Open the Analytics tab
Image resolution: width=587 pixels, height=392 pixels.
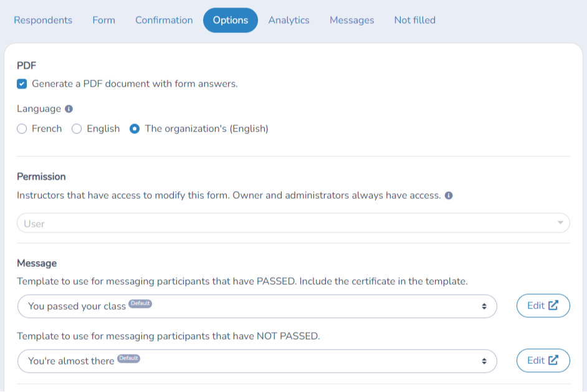[289, 20]
